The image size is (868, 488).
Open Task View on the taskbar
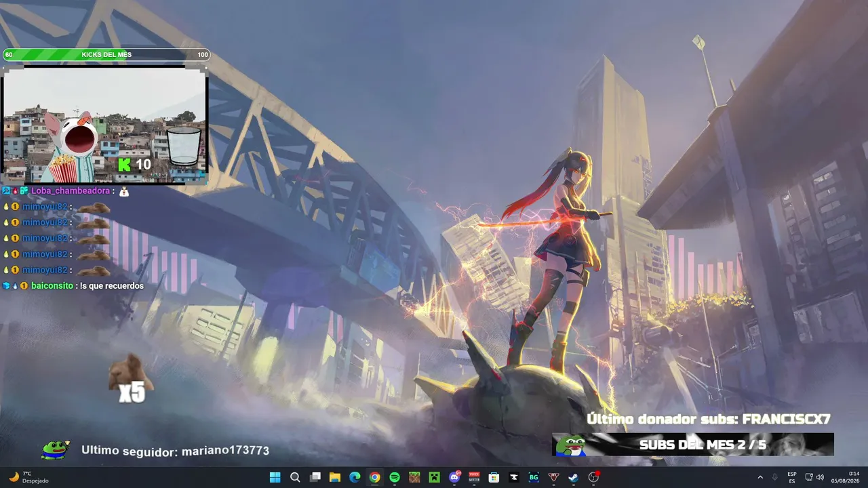pos(315,477)
